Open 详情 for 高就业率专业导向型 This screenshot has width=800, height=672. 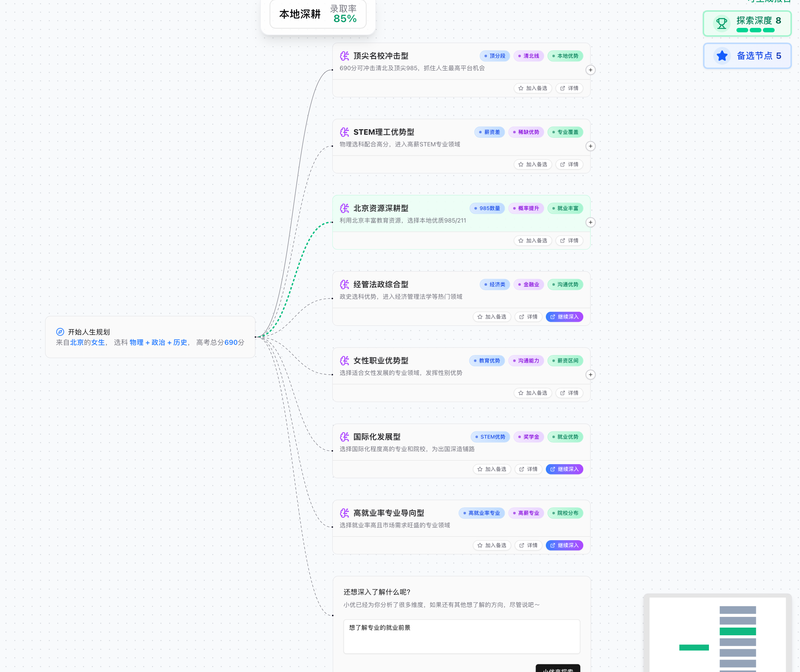[529, 546]
